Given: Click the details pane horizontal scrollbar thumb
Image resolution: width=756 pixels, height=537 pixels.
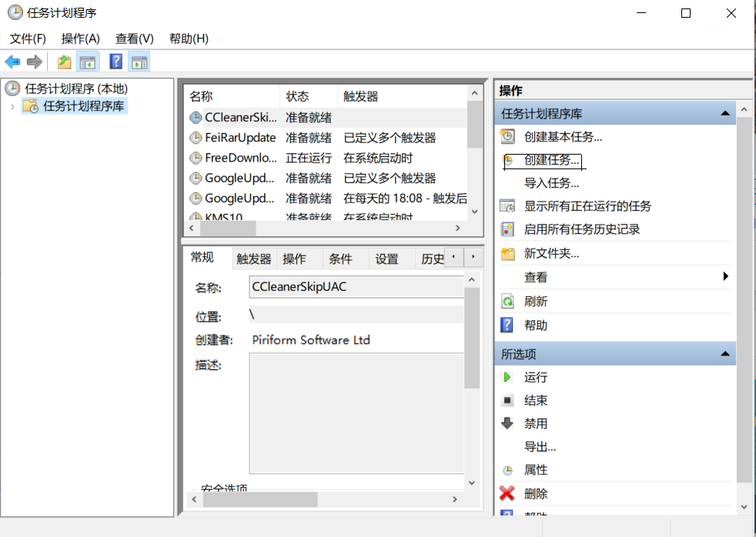Looking at the screenshot, I should click(260, 499).
